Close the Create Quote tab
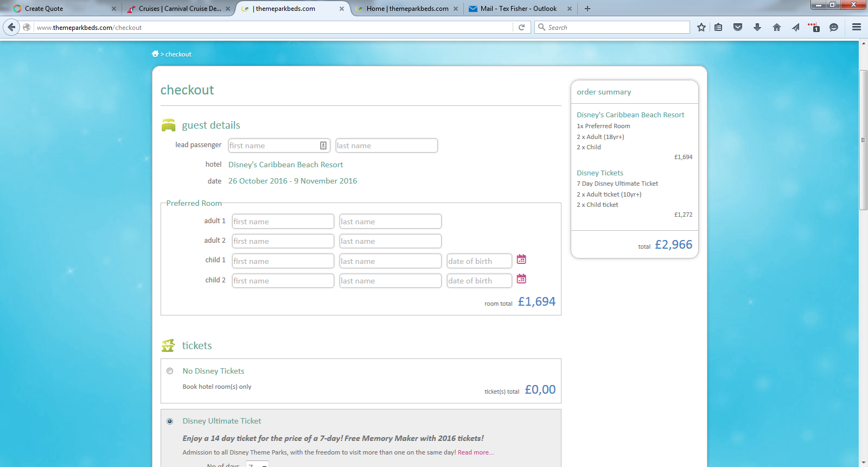This screenshot has width=868, height=467. [x=114, y=9]
